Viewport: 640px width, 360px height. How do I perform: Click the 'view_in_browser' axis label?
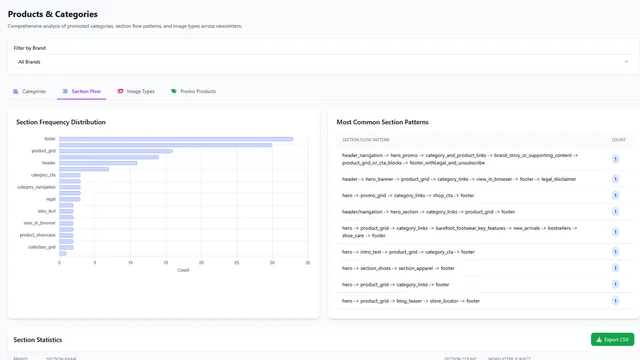(40, 223)
